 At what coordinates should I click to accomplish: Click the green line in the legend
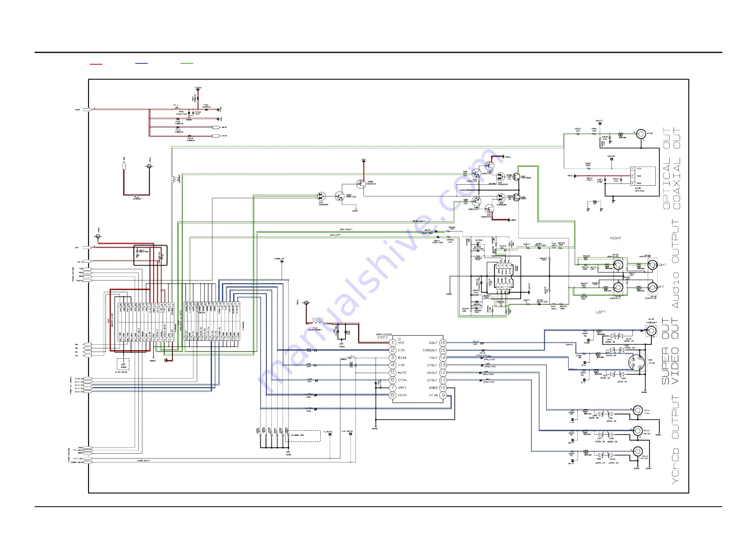pyautogui.click(x=186, y=63)
